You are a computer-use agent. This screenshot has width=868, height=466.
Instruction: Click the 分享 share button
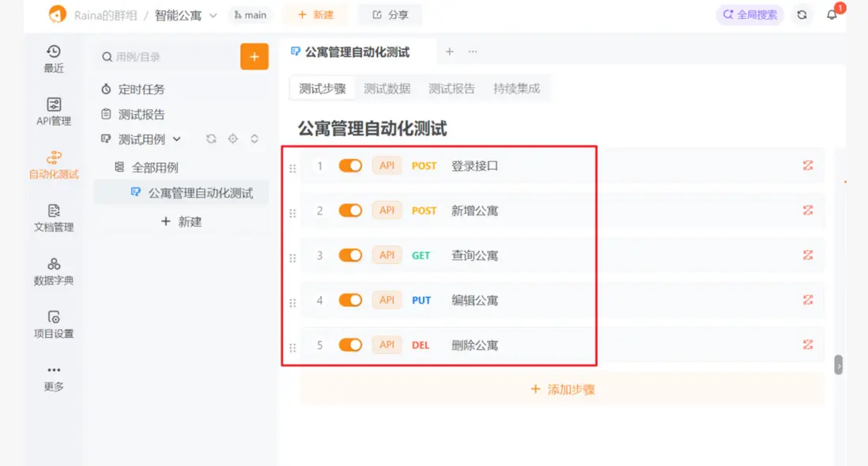[x=390, y=15]
